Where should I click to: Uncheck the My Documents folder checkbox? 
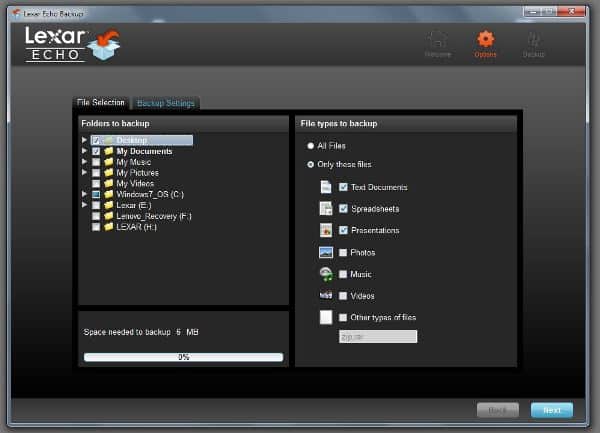tap(96, 151)
